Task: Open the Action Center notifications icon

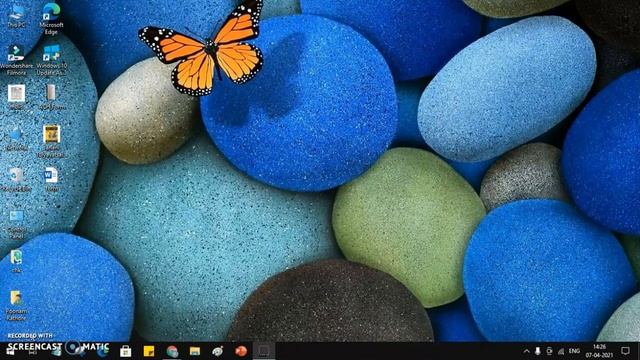Action: pyautogui.click(x=625, y=351)
